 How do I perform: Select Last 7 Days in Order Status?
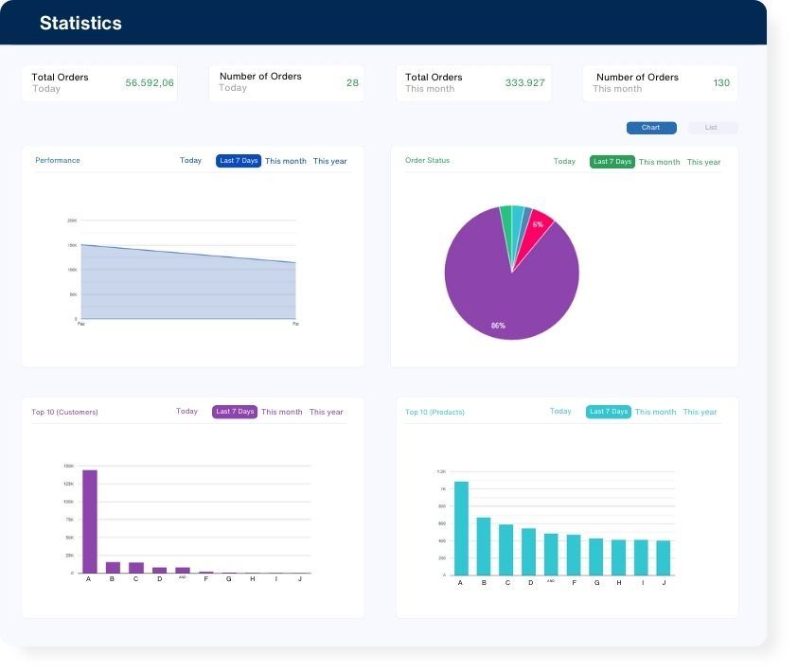(612, 162)
